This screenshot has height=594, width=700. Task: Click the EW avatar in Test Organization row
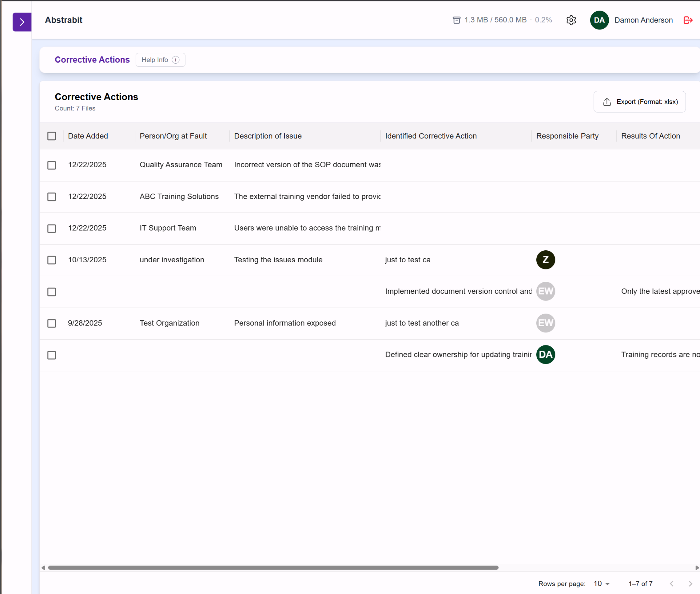click(546, 323)
